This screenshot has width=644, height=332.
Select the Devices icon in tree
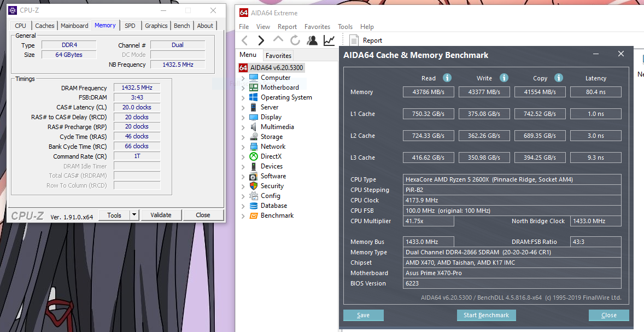pyautogui.click(x=254, y=166)
